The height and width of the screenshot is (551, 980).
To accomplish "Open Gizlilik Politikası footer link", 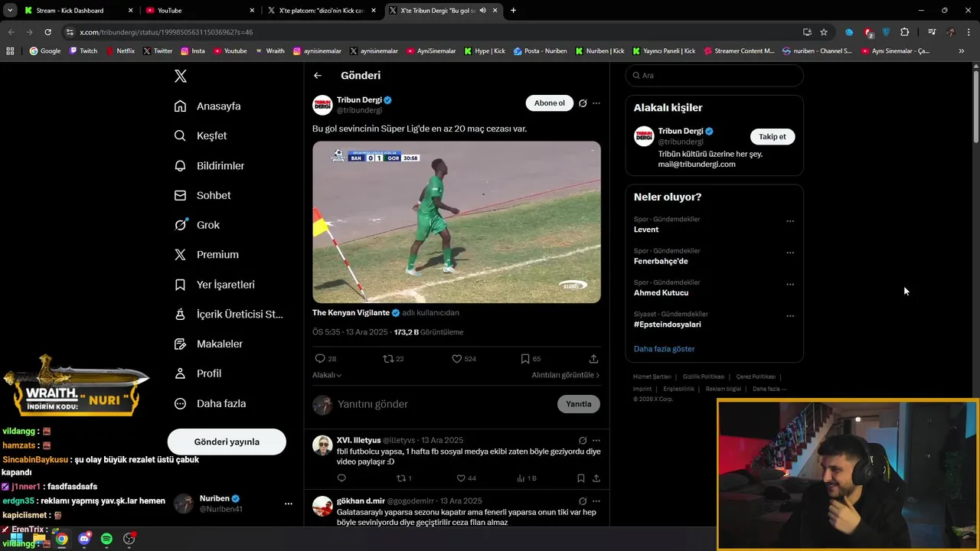I will [704, 377].
